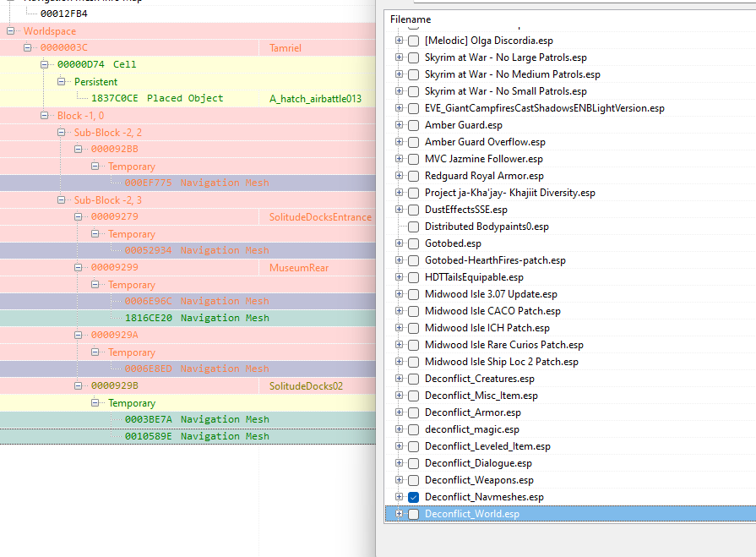The height and width of the screenshot is (557, 756).
Task: Check the Distributed Bodypaints0.esp box
Action: click(x=413, y=227)
